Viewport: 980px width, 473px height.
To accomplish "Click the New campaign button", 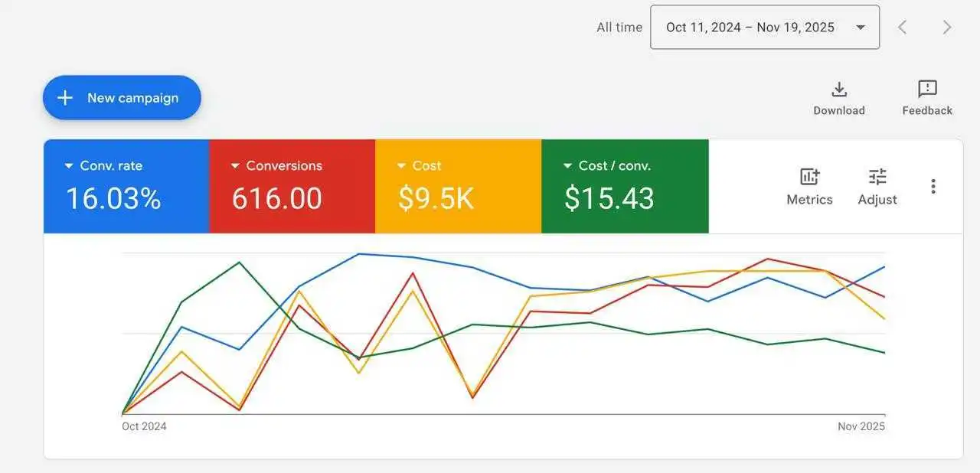I will pyautogui.click(x=122, y=98).
